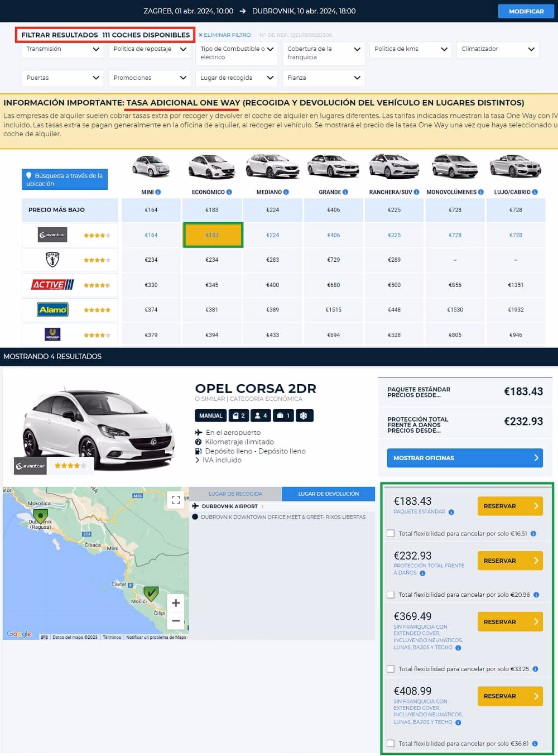
Task: Open the Lugar de recogida dropdown
Action: pyautogui.click(x=236, y=78)
